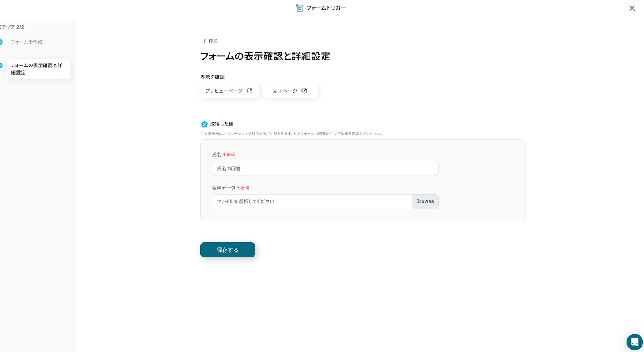Click external link icon on プレビューページ
This screenshot has width=644, height=352.
click(250, 91)
